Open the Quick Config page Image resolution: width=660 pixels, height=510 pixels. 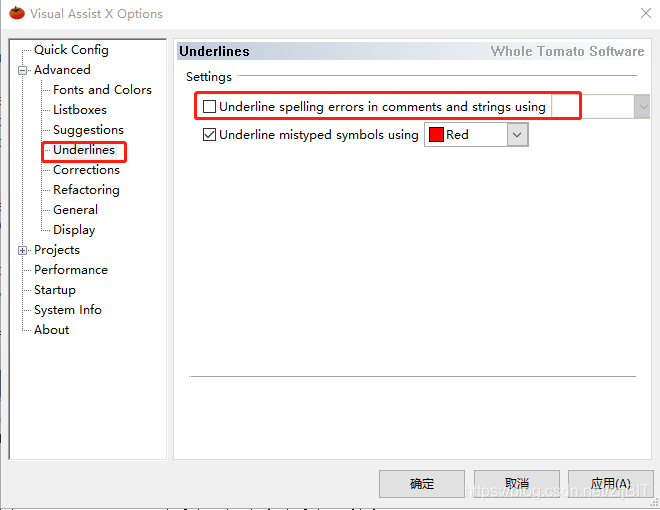(71, 50)
